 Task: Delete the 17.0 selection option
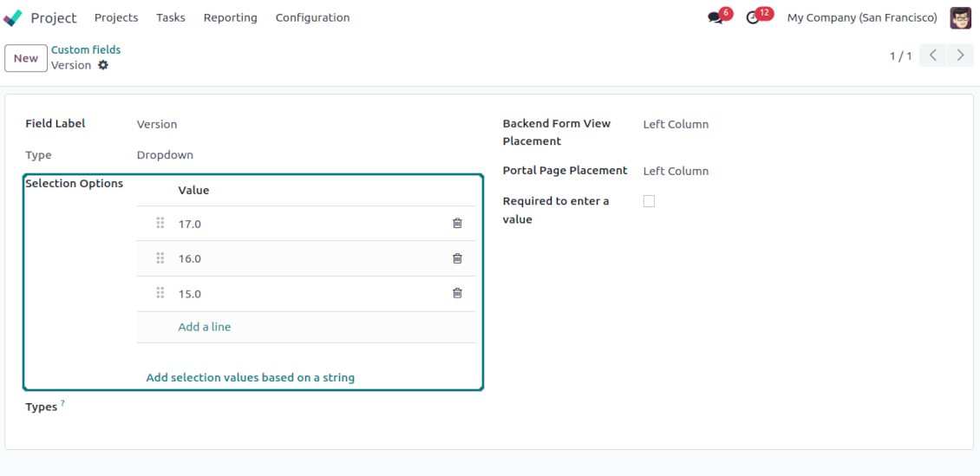[x=457, y=223]
